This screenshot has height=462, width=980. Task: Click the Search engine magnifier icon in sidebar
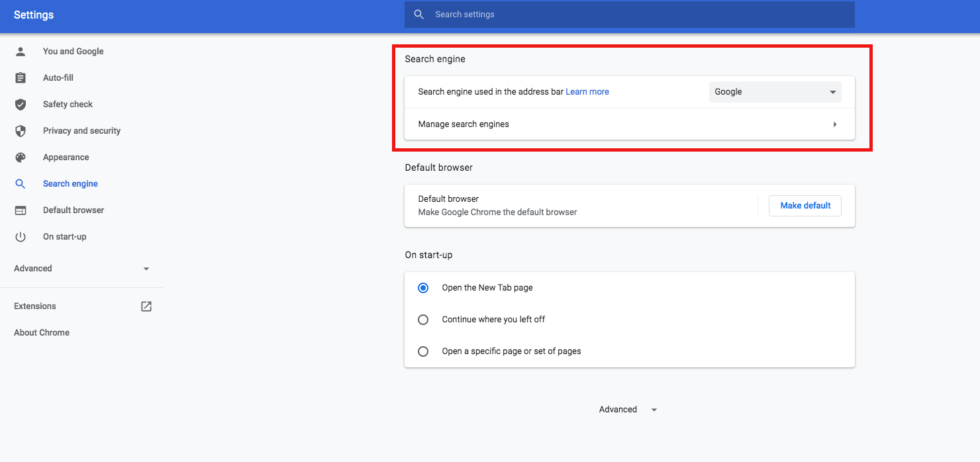click(21, 183)
